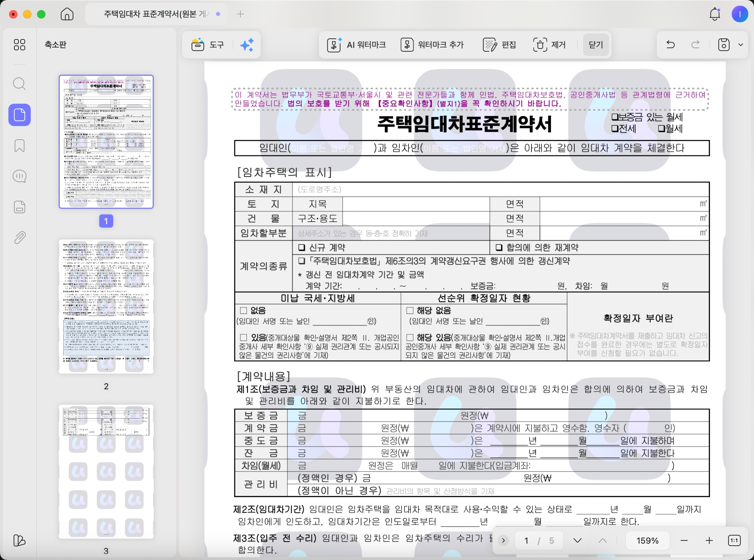
Task: Check 합의에 의한 재계약 checkbox
Action: click(499, 248)
